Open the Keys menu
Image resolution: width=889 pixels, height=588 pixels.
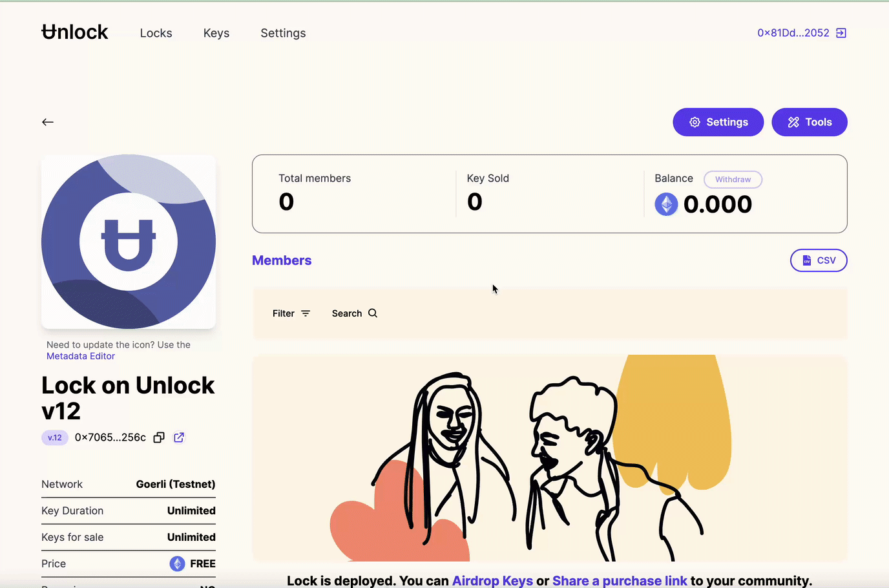coord(216,33)
